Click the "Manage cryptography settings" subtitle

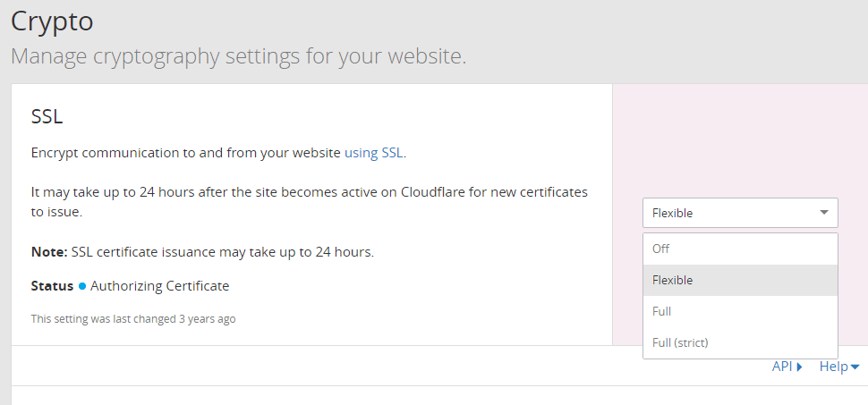[x=238, y=56]
